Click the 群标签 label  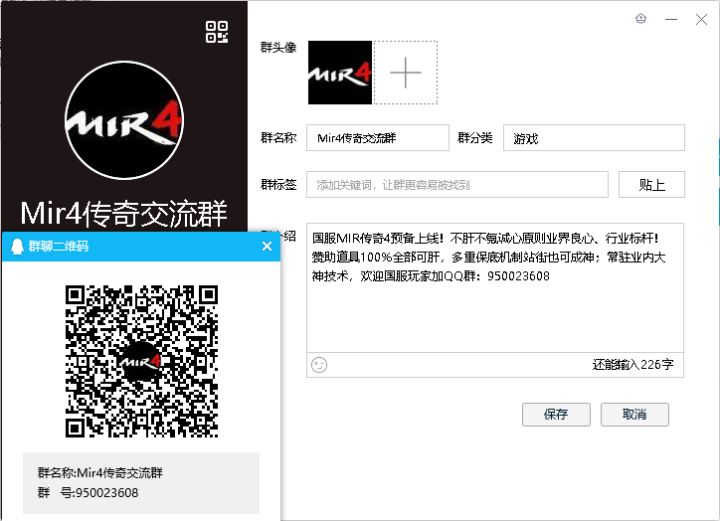(x=278, y=185)
